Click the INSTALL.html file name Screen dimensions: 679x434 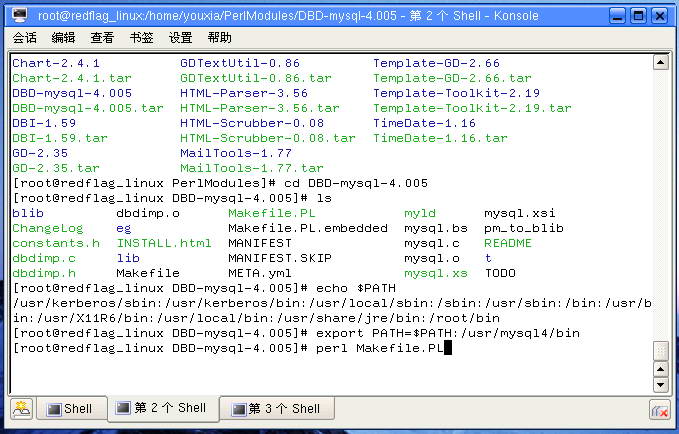(x=164, y=243)
